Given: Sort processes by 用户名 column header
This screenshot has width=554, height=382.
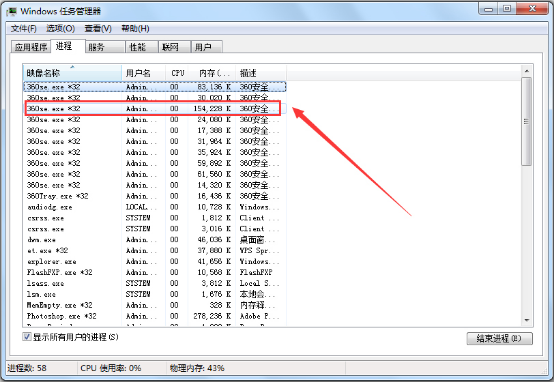Looking at the screenshot, I should 143,73.
